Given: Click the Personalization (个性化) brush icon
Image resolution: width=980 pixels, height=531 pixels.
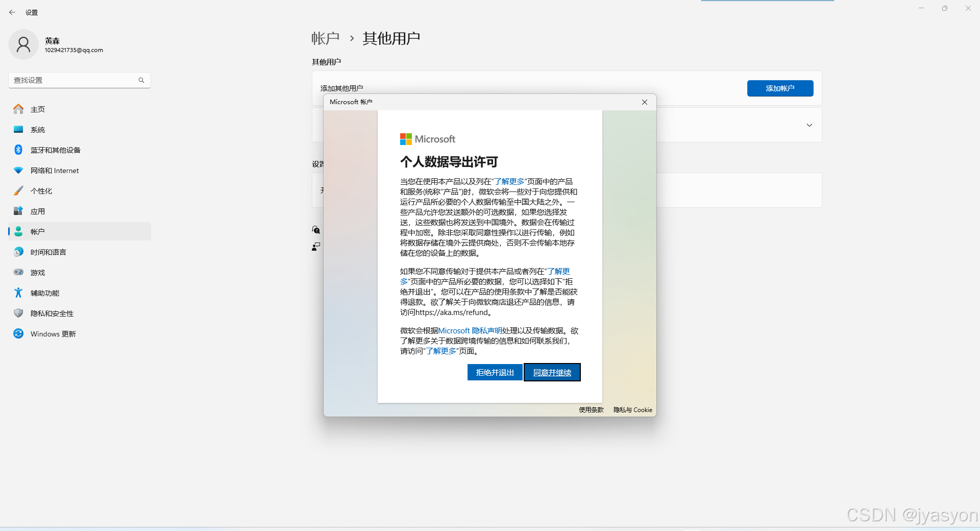Looking at the screenshot, I should click(x=18, y=190).
